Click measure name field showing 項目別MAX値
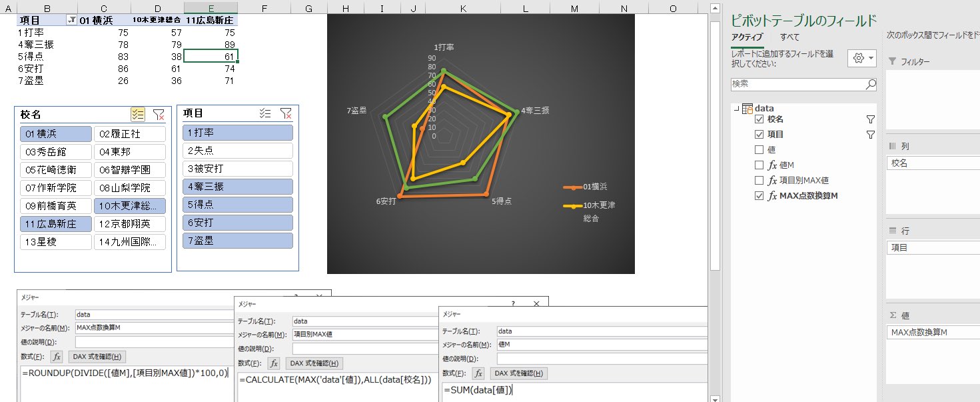This screenshot has height=402, width=980. (x=365, y=335)
